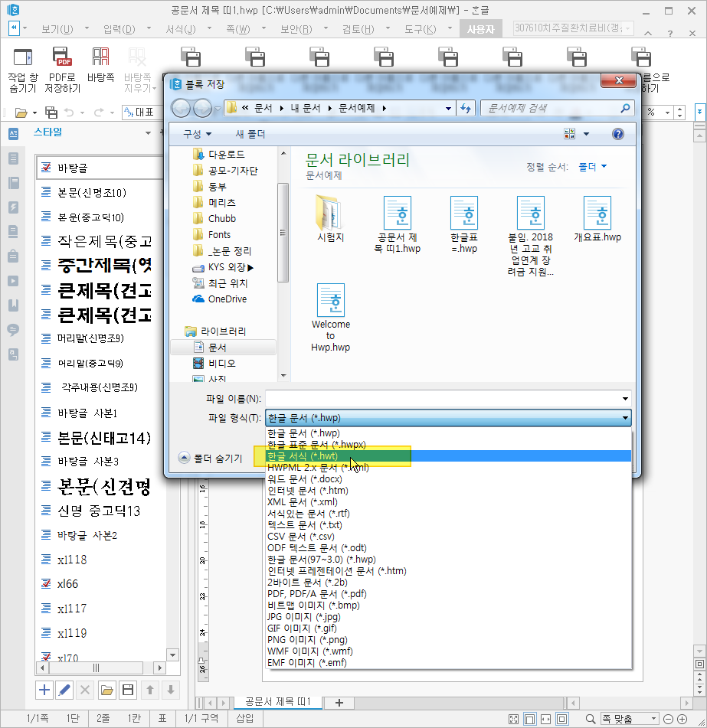This screenshot has height=728, width=707.
Task: Click the zoom in plus icon in status bar
Action: click(682, 719)
